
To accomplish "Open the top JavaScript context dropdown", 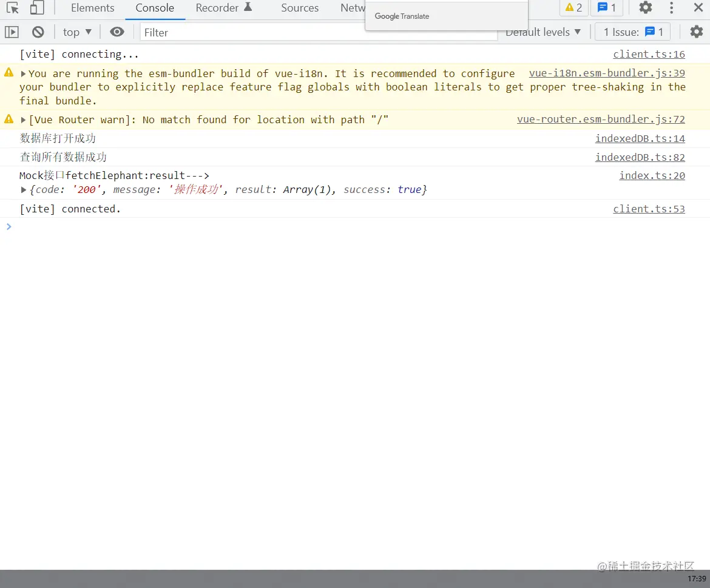I will pos(77,32).
